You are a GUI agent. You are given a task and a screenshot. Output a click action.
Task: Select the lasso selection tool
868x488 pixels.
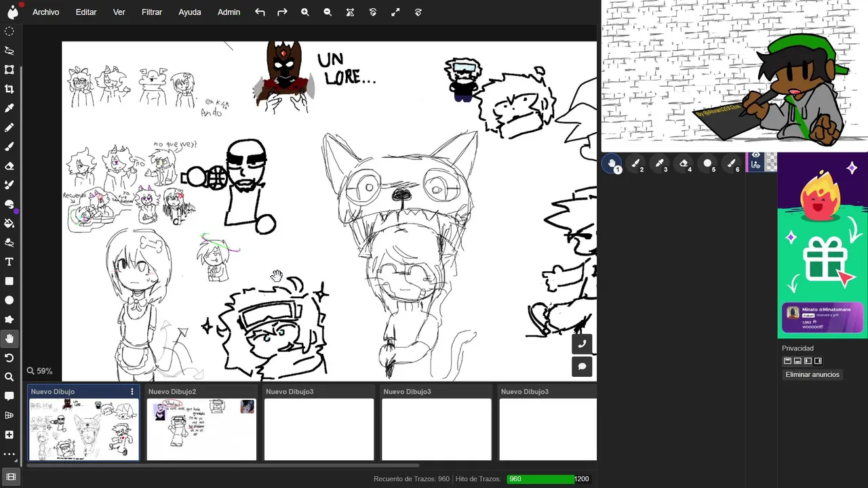tap(9, 50)
